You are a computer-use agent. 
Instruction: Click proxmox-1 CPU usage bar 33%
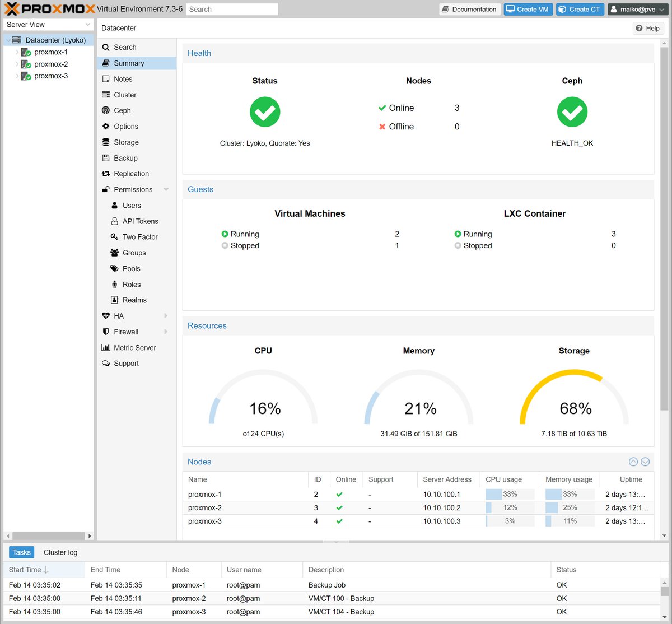510,494
